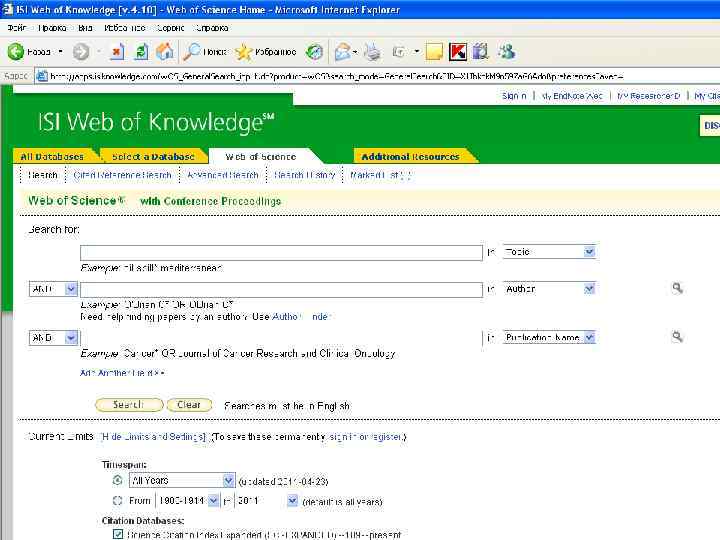Switch to the Select a Database tab
The image size is (720, 540).
153,157
